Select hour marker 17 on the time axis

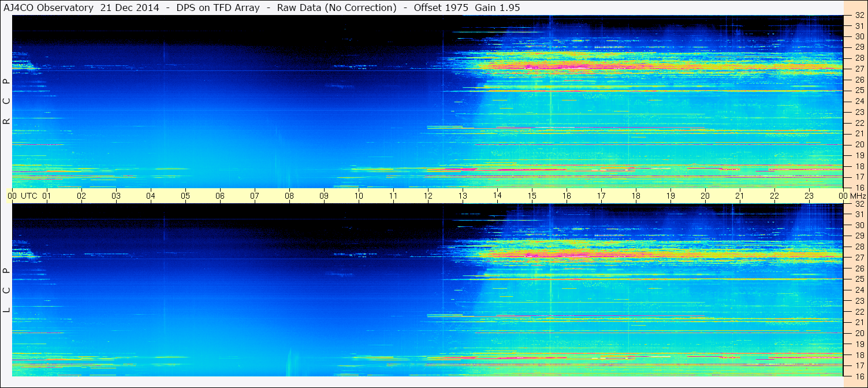601,196
